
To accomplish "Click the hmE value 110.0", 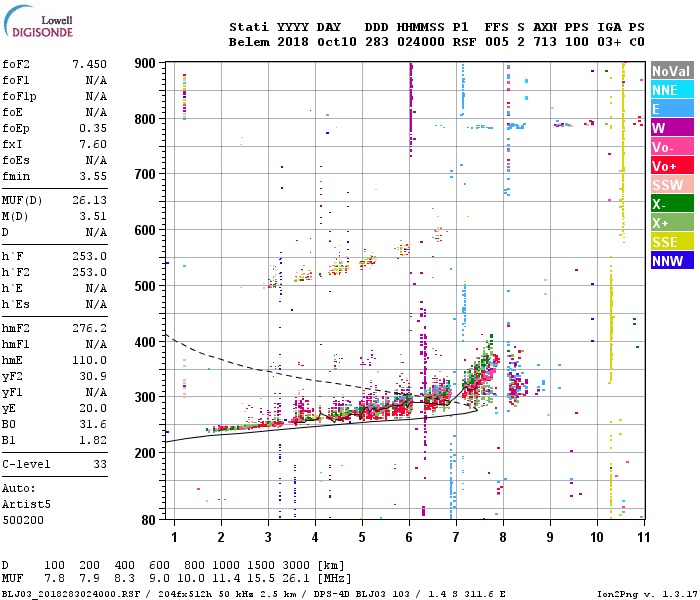I will (x=90, y=360).
